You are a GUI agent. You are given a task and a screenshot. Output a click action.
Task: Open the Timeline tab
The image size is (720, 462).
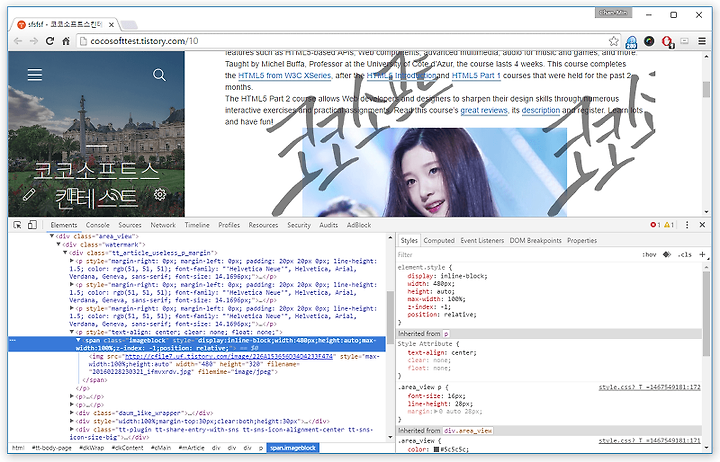pos(197,225)
